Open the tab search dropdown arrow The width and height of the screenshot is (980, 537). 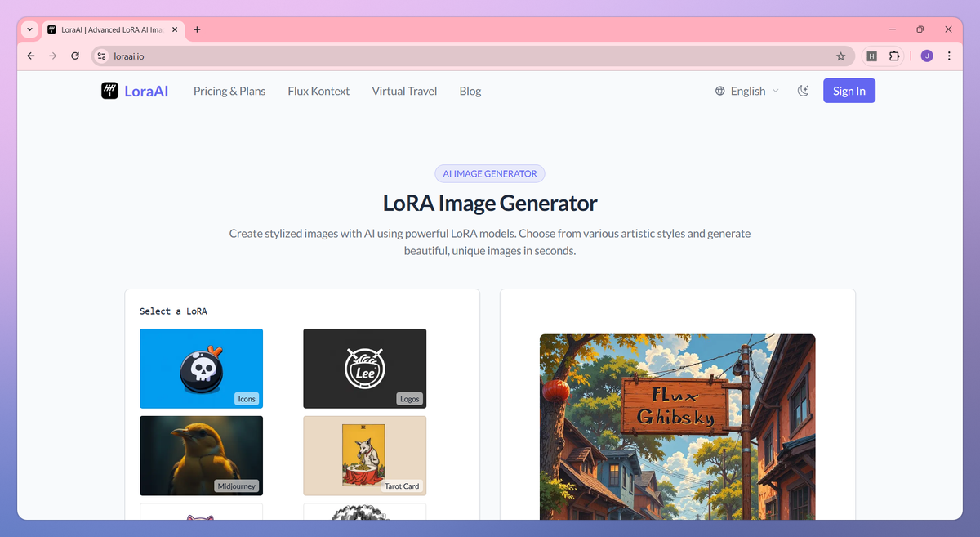(30, 29)
